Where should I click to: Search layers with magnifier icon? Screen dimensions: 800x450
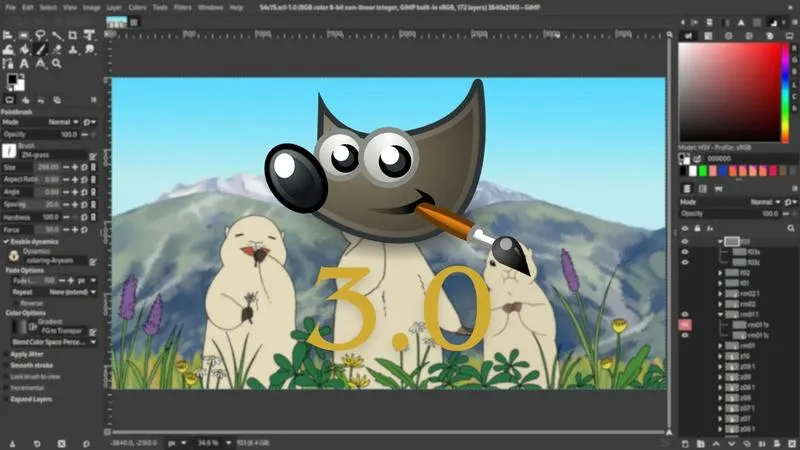pos(790,229)
